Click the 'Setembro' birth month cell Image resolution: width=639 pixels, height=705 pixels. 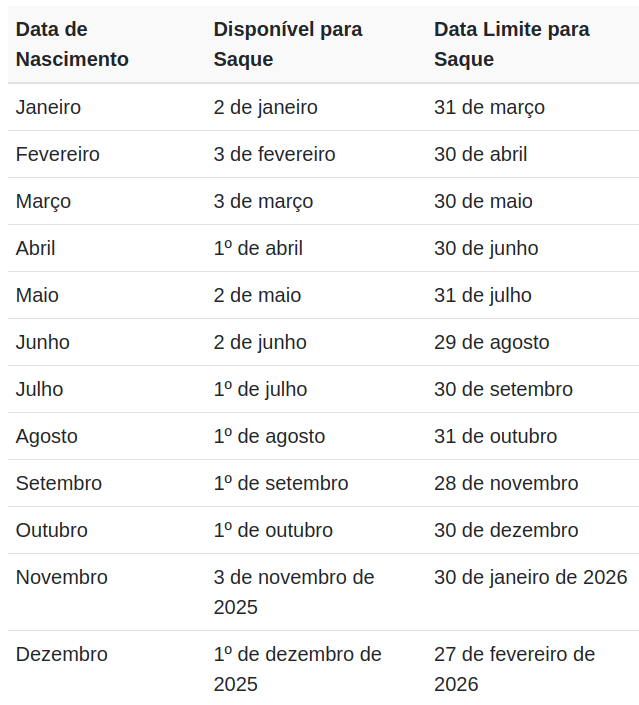tap(58, 483)
